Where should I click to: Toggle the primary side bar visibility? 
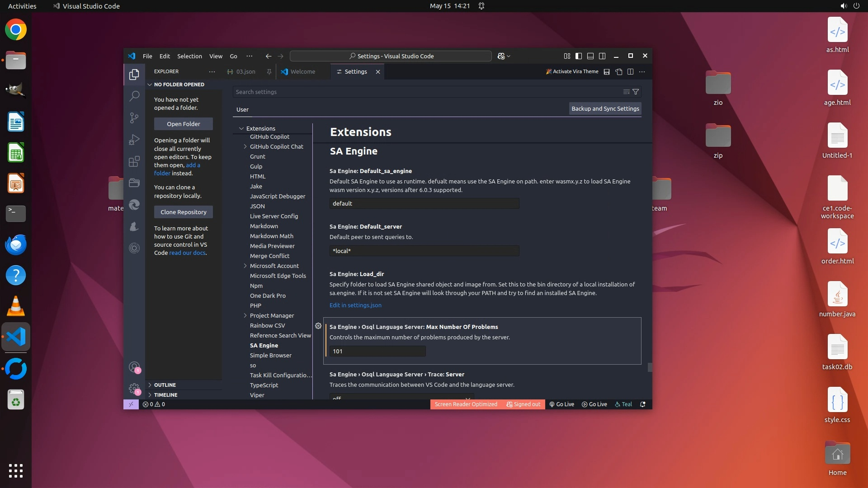(x=579, y=56)
